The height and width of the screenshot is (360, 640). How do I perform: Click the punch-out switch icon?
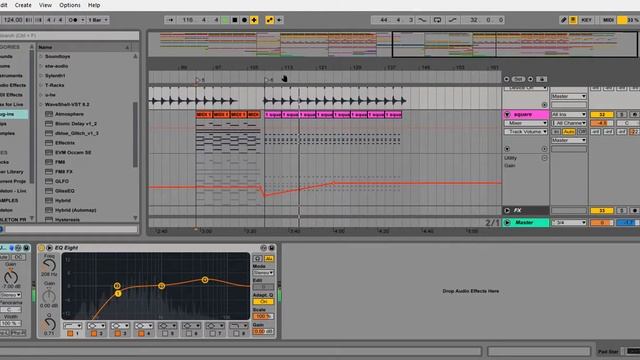click(452, 20)
